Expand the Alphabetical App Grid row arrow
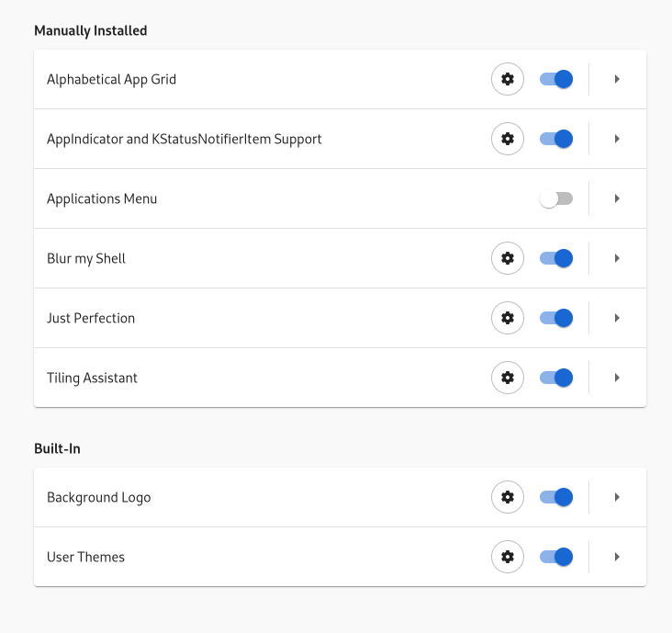 click(617, 79)
